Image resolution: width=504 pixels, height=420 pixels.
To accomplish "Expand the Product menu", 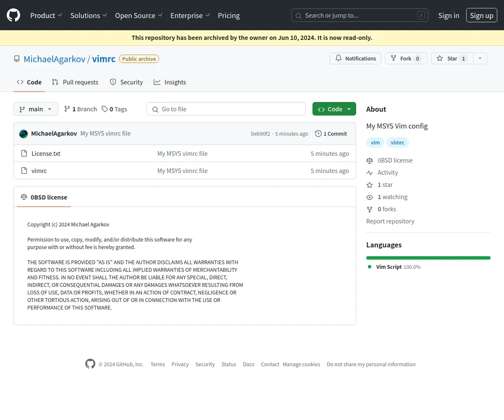I will [x=46, y=16].
